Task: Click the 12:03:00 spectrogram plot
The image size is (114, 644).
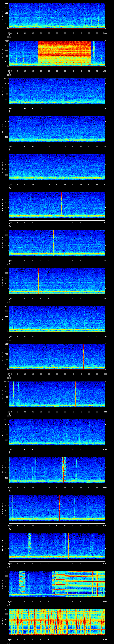Action: [57, 205]
